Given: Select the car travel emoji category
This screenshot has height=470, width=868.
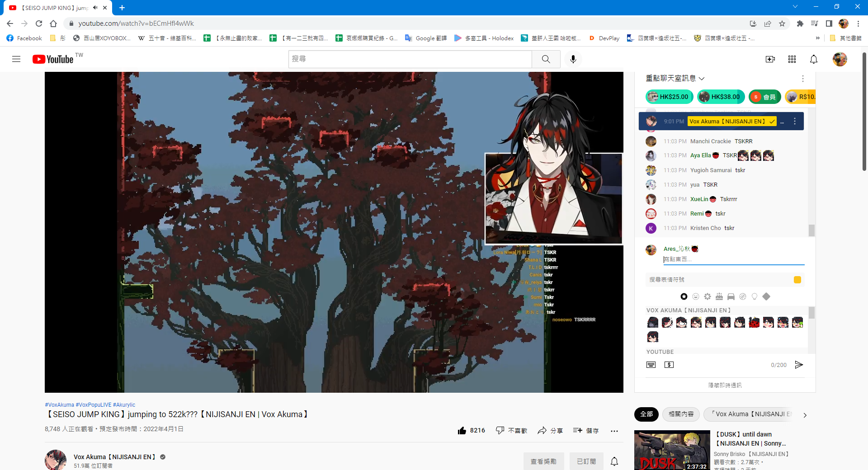Looking at the screenshot, I should 731,296.
